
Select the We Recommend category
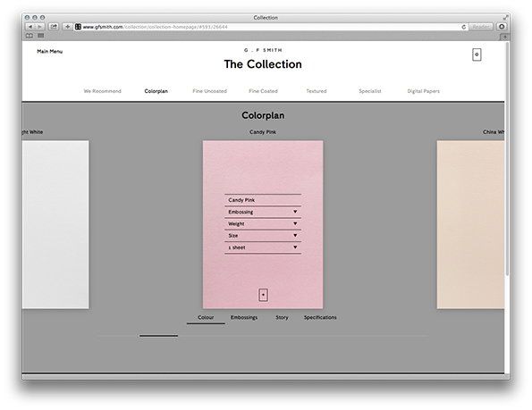pyautogui.click(x=103, y=91)
